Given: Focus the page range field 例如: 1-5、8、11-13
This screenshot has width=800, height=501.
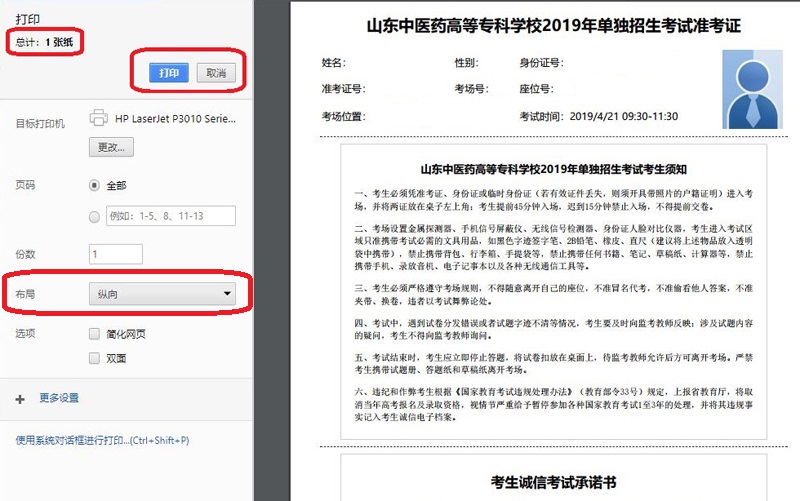Looking at the screenshot, I should [171, 216].
